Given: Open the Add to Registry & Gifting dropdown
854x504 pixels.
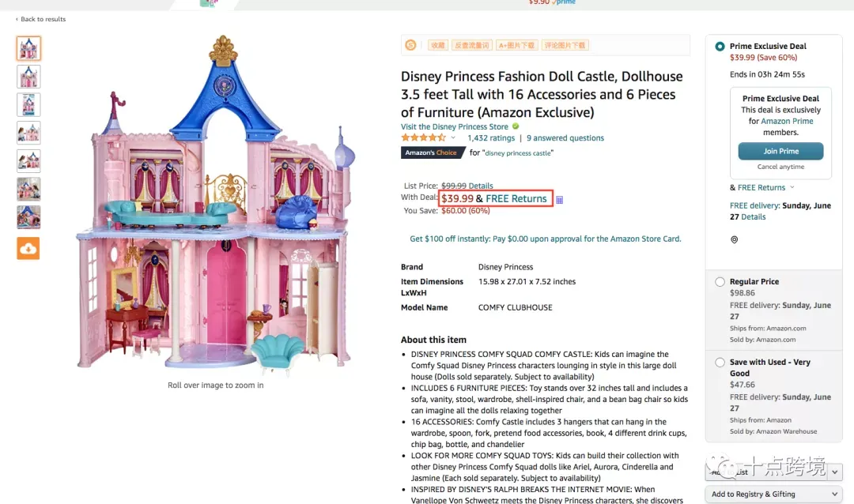Looking at the screenshot, I should tap(773, 495).
